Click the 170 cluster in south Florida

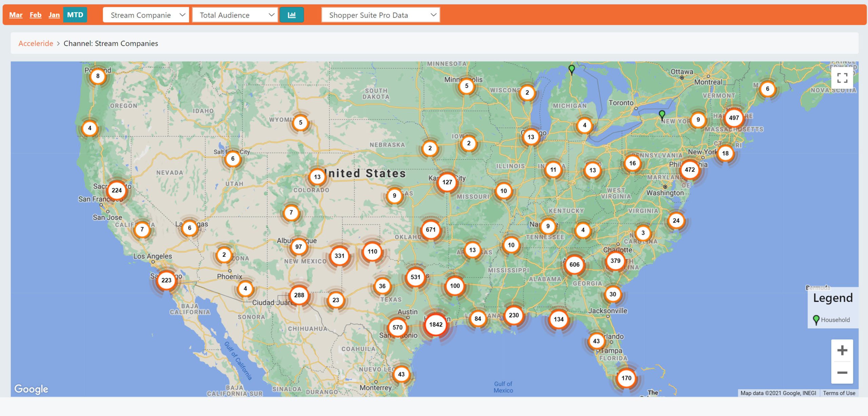click(x=626, y=378)
